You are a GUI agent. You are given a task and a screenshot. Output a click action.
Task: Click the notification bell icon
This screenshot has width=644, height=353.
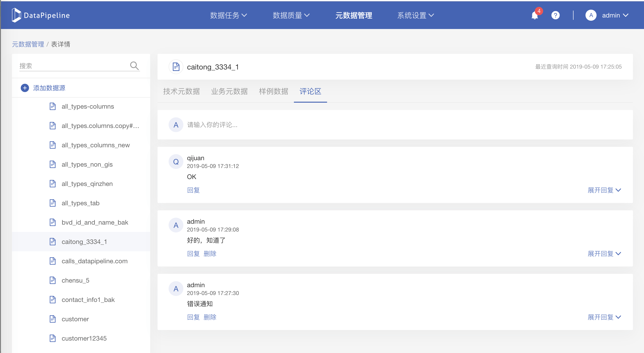535,15
